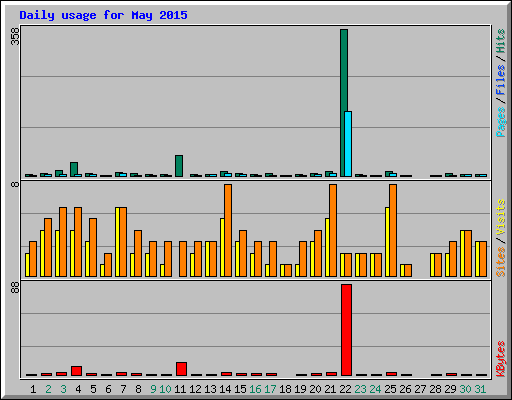Click the orange Visits bar for day 14
Viewport: 512px width, 400px height.
pyautogui.click(x=228, y=230)
